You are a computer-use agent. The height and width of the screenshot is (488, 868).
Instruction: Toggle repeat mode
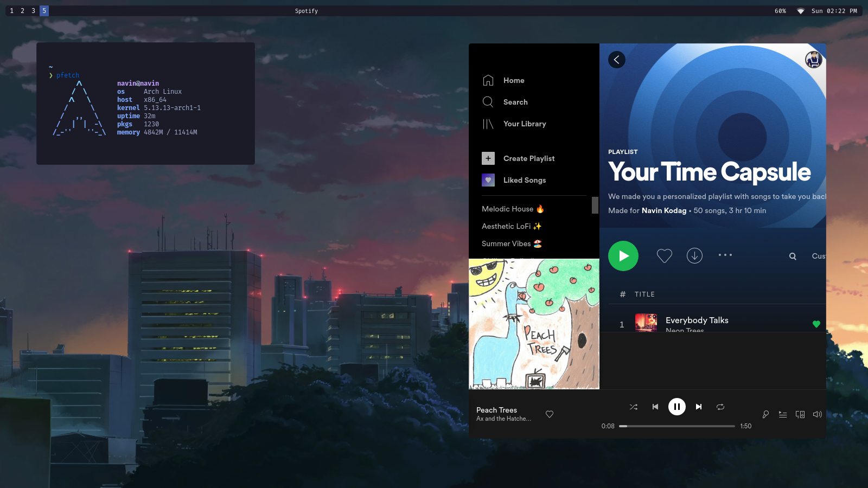pyautogui.click(x=720, y=407)
